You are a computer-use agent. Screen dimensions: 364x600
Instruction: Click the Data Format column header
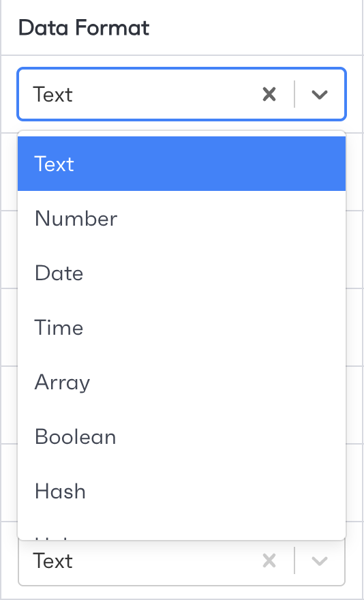(x=84, y=28)
